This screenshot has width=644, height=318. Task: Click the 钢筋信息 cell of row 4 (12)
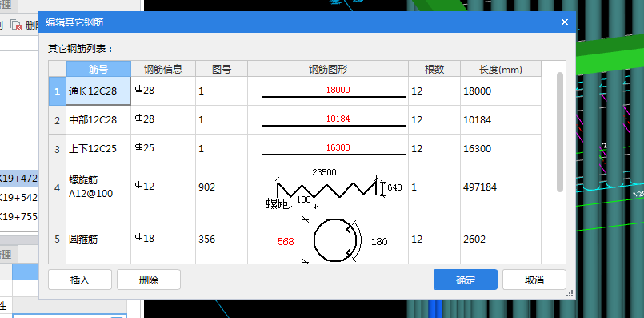tap(163, 187)
